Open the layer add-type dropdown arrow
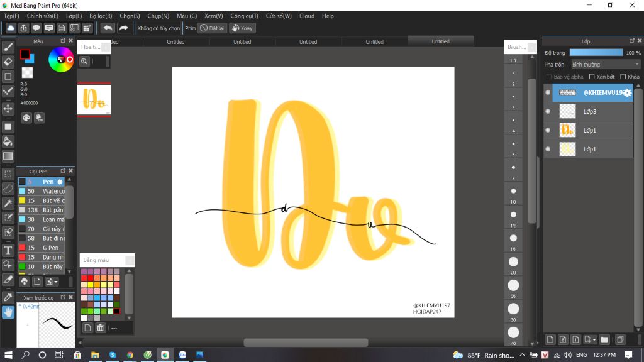The width and height of the screenshot is (644, 362). [594, 339]
